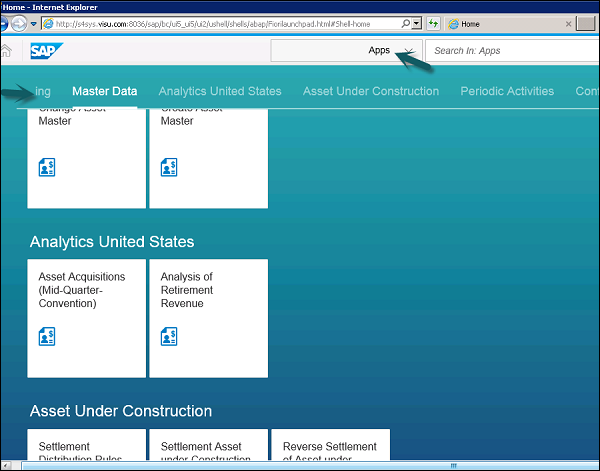The height and width of the screenshot is (471, 600).
Task: Open the Settlement Distribution Rules tile
Action: [x=87, y=449]
